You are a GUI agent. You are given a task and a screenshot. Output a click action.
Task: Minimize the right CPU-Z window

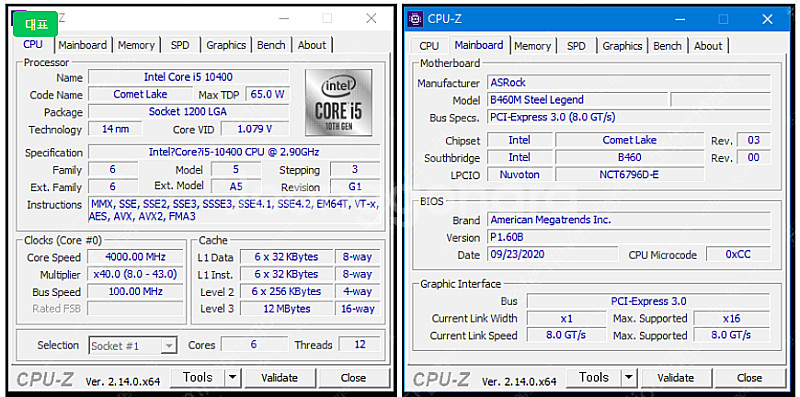(680, 19)
